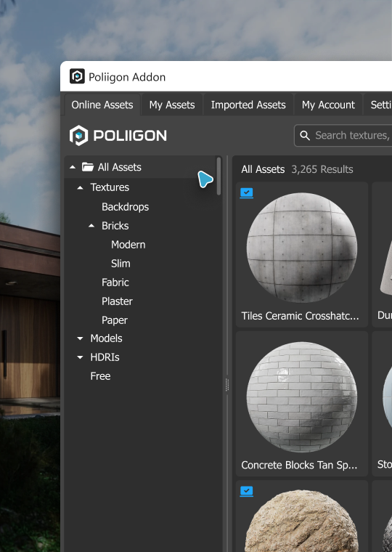Select the Slim bricks category
The image size is (392, 552).
click(121, 264)
